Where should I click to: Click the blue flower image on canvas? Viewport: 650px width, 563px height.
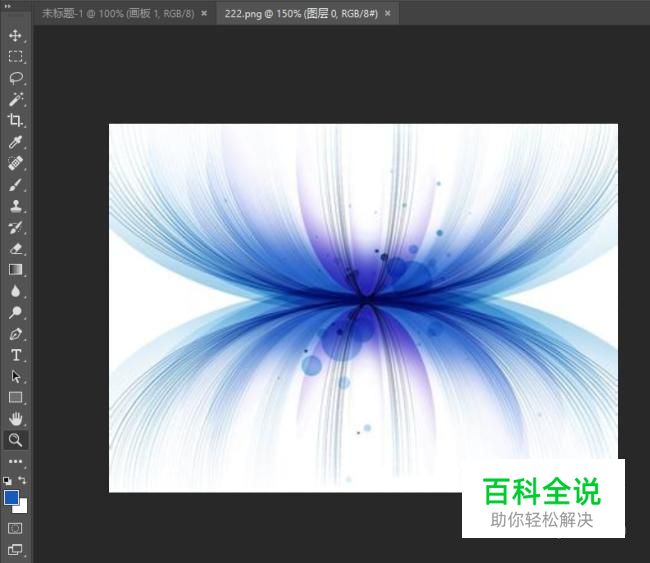363,308
